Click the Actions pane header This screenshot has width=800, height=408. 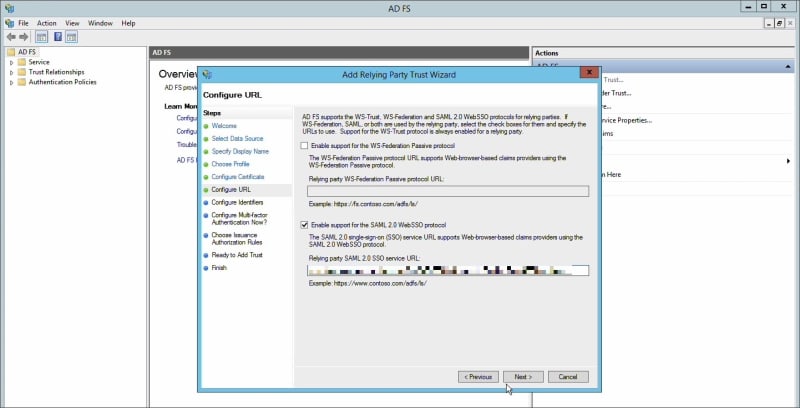[665, 53]
